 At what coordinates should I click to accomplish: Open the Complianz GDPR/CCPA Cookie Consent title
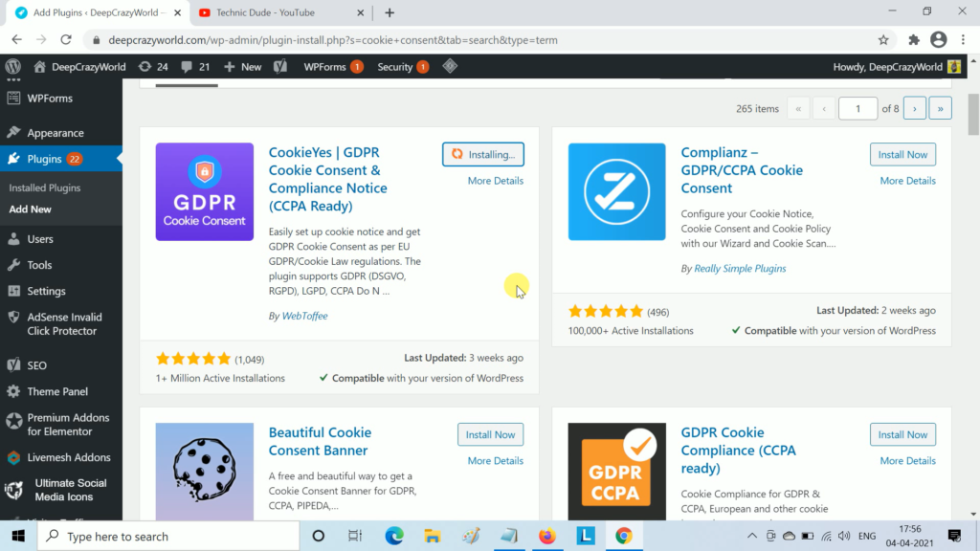point(742,170)
